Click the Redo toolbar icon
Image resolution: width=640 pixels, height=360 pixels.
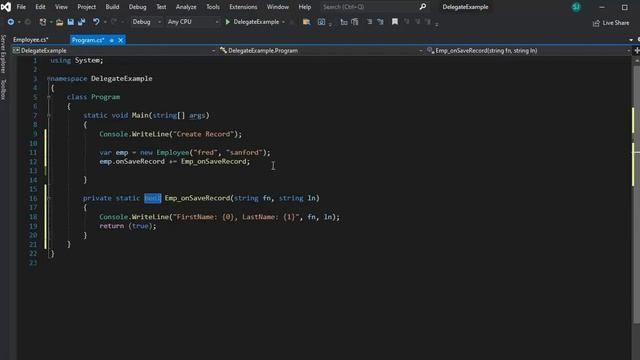114,22
